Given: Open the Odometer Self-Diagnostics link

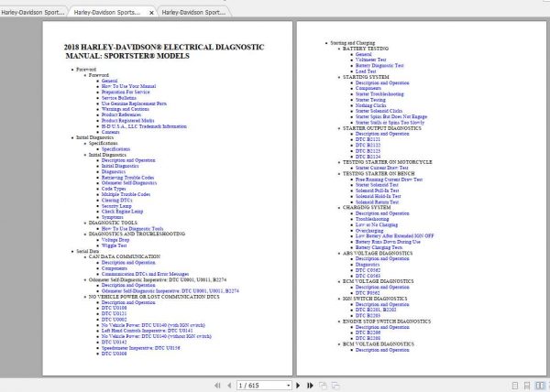Looking at the screenshot, I should (129, 183).
